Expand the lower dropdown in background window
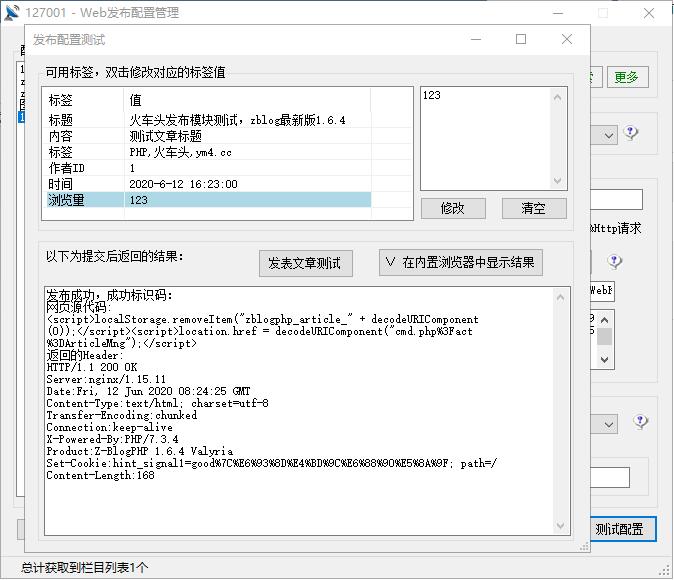 (x=609, y=425)
